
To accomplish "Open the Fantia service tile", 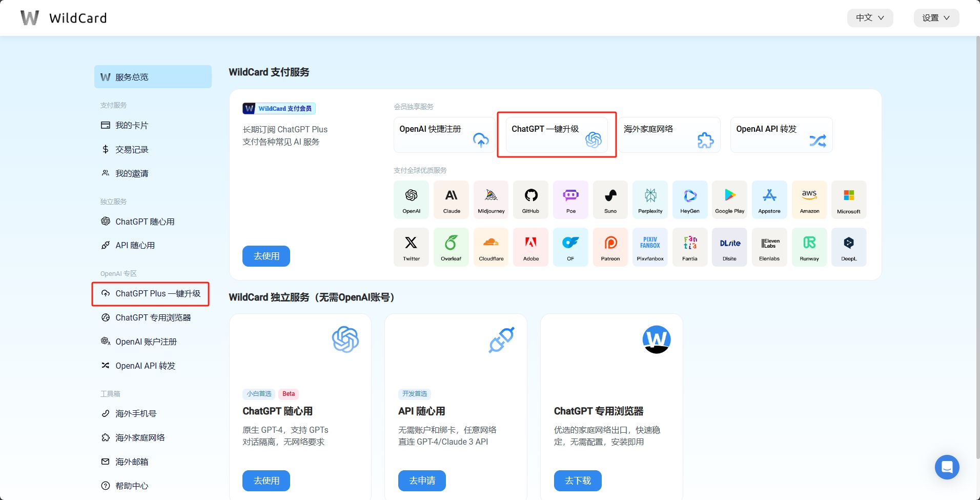I will (x=690, y=247).
